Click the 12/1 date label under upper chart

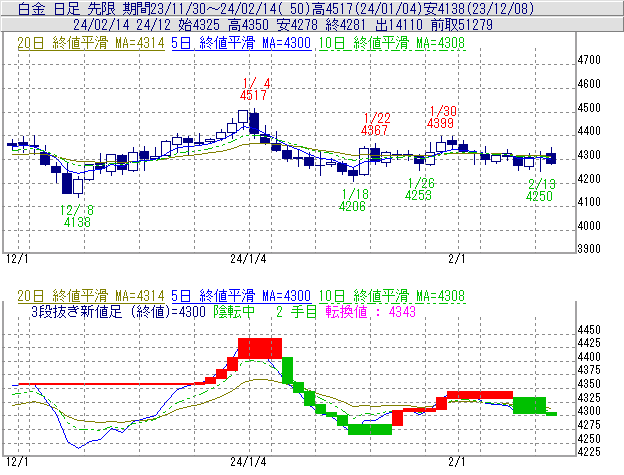pyautogui.click(x=18, y=259)
